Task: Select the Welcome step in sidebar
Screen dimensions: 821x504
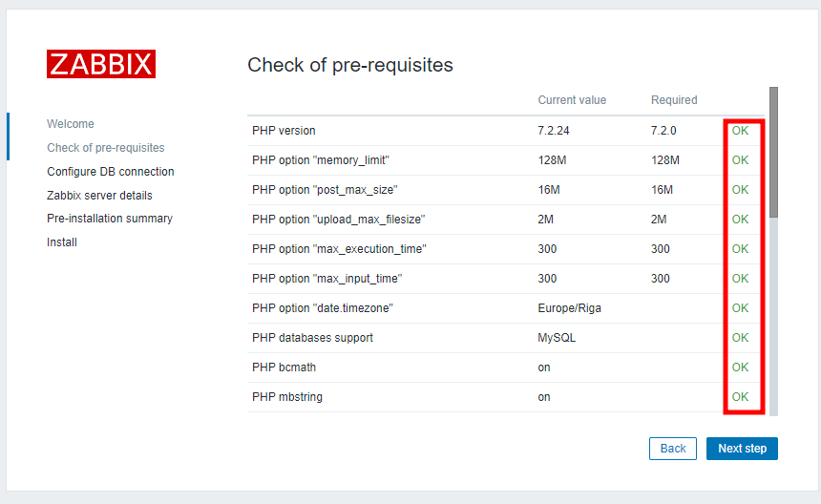Action: click(x=71, y=124)
